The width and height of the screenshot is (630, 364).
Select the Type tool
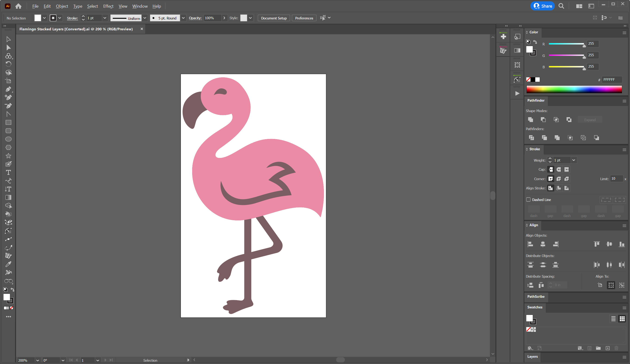pos(8,173)
